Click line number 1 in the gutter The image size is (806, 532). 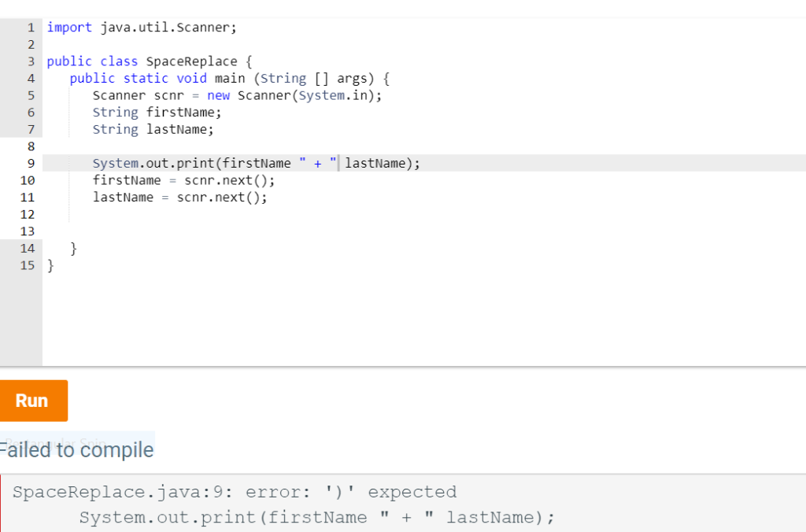(x=31, y=27)
